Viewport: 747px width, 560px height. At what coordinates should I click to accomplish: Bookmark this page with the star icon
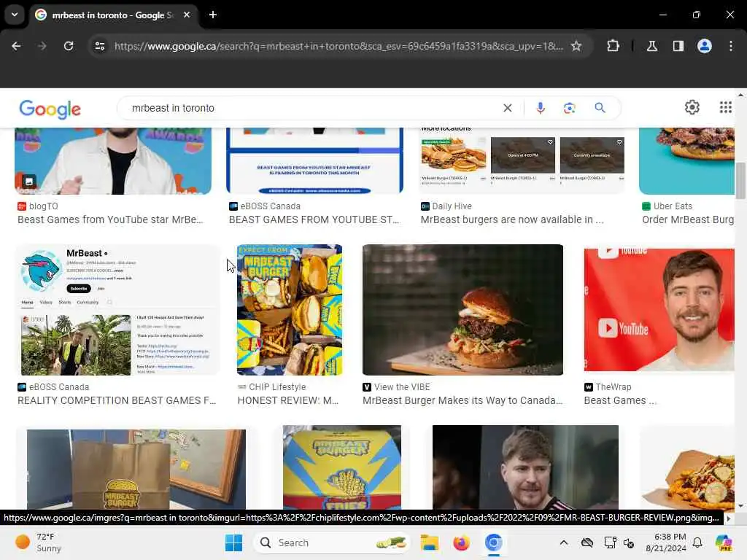[x=576, y=46]
